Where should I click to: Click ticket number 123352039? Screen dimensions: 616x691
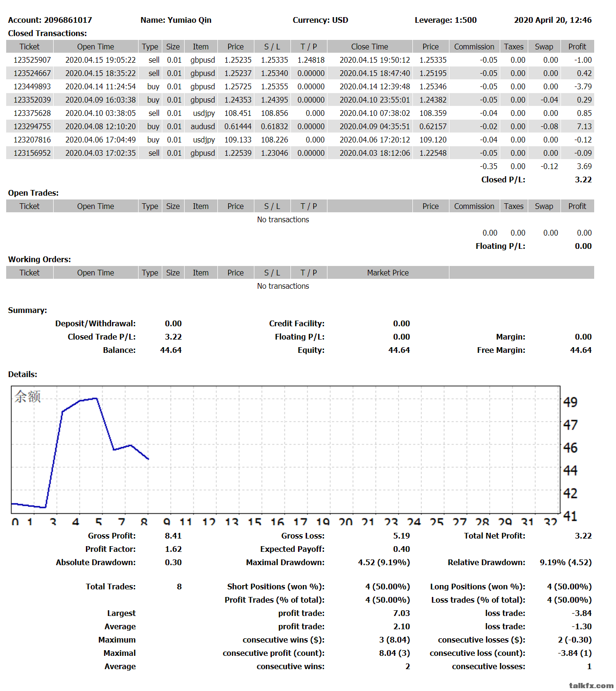pyautogui.click(x=32, y=100)
